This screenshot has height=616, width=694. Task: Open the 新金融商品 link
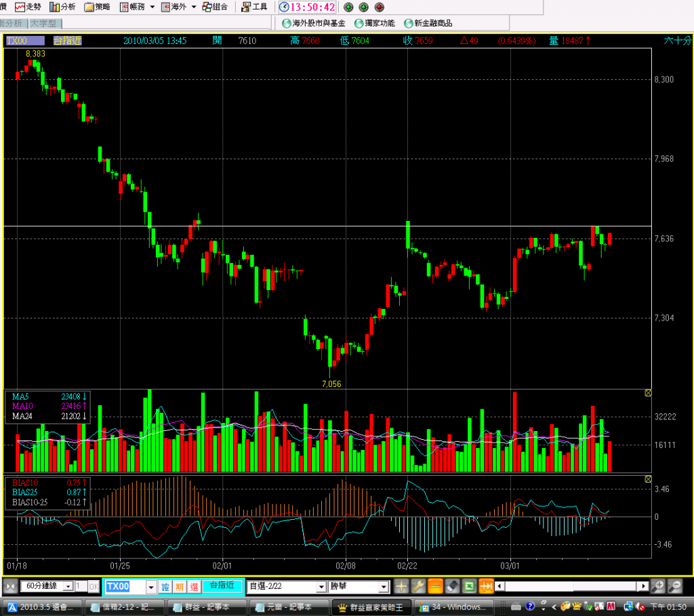pos(428,23)
